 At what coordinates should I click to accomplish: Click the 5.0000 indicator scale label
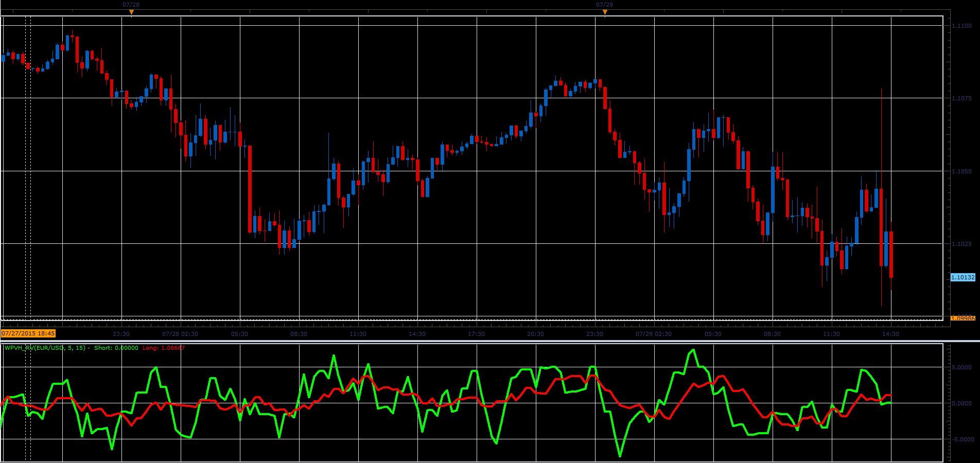pos(961,367)
